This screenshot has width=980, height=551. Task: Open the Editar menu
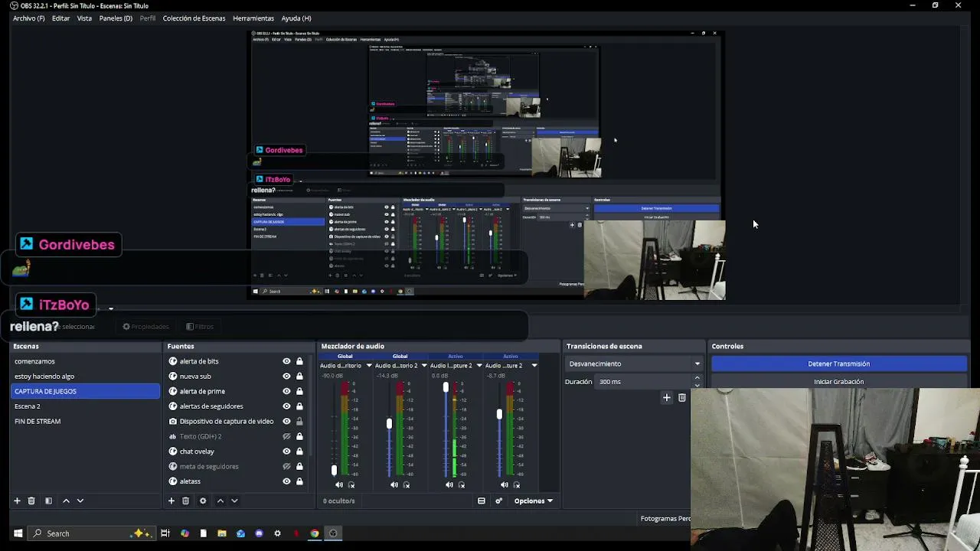[60, 18]
